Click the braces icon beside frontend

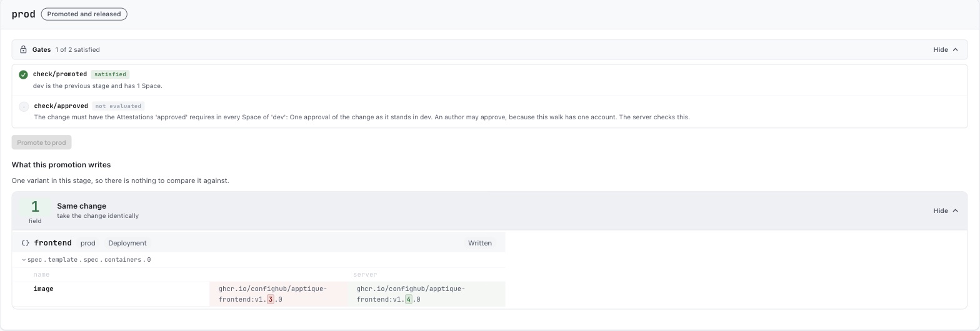(26, 243)
